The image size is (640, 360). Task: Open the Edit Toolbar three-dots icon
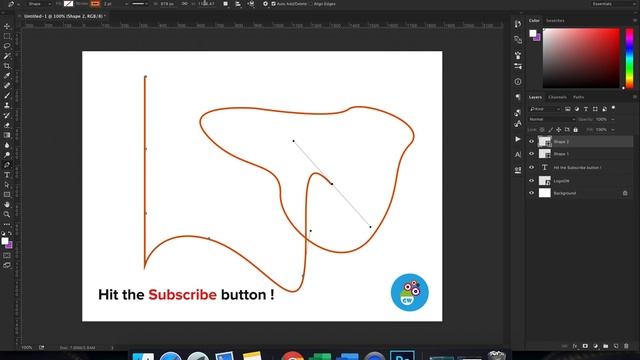click(7, 224)
